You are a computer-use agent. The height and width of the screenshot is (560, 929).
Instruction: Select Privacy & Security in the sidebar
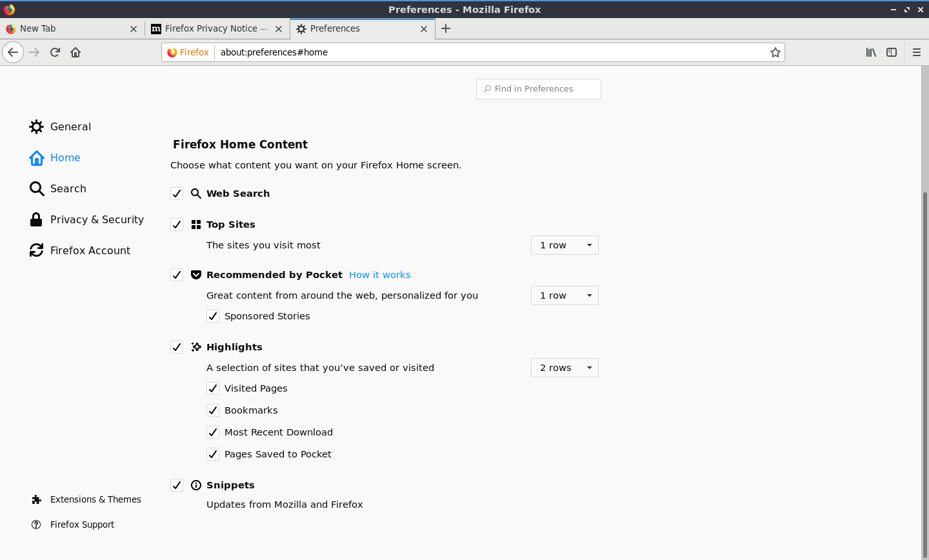97,219
